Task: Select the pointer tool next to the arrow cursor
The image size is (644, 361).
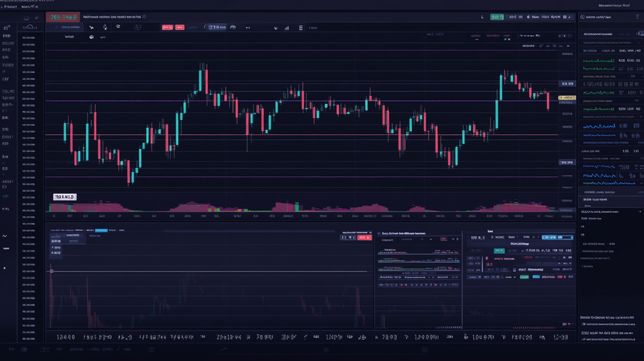Action: click(x=105, y=28)
